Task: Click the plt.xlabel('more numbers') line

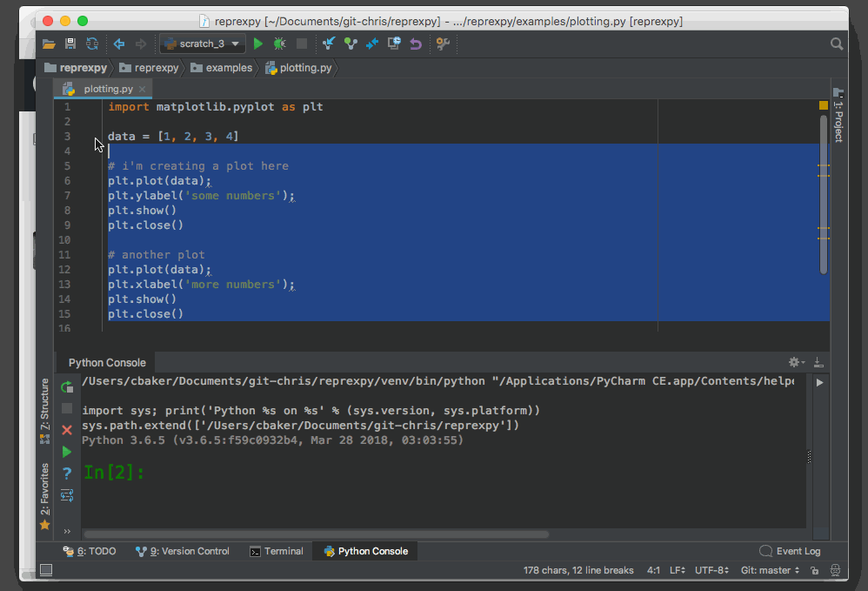Action: point(201,284)
